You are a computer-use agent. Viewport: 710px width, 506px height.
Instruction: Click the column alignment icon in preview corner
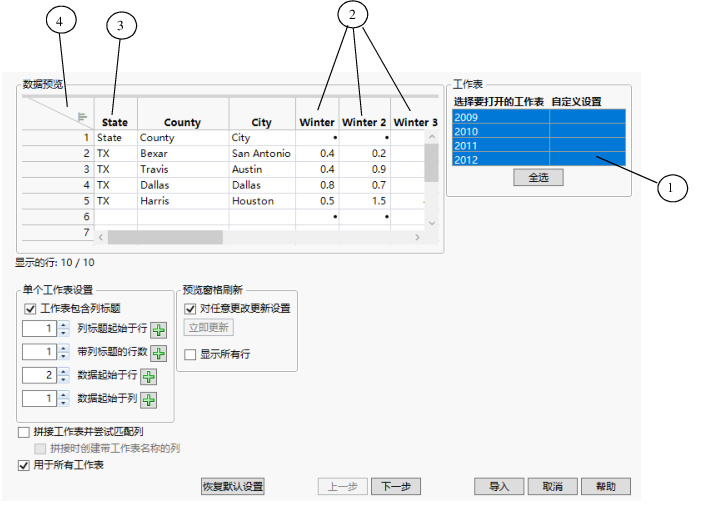pyautogui.click(x=82, y=117)
